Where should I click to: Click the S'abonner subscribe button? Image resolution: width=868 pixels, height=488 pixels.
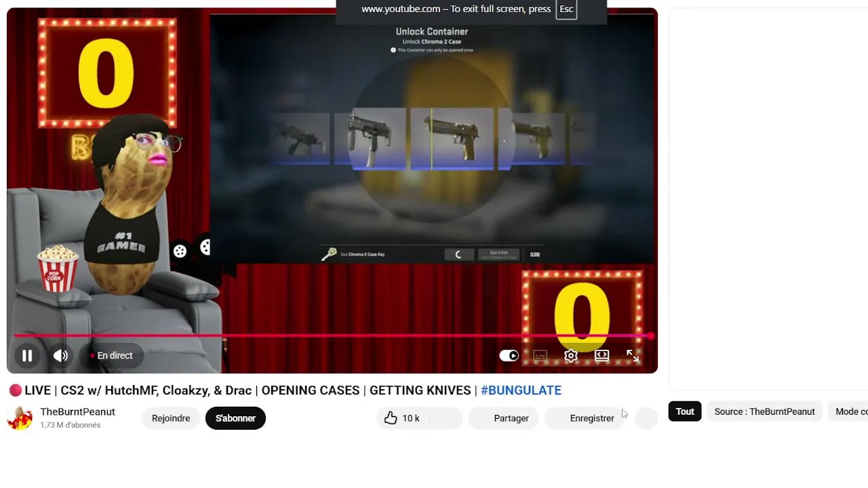tap(235, 418)
